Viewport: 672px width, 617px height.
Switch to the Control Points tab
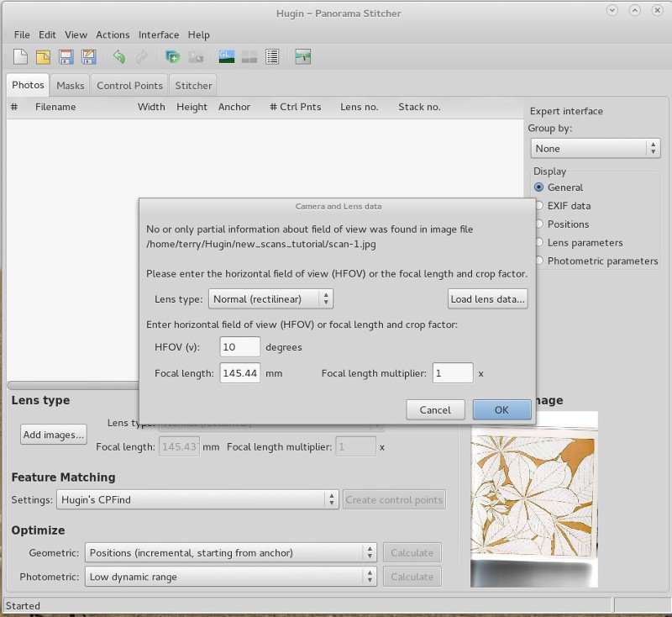click(x=130, y=86)
